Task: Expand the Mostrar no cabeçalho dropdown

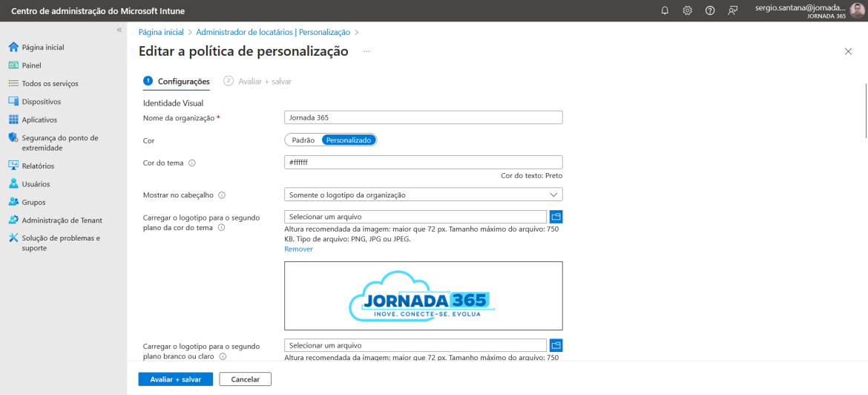Action: point(424,195)
